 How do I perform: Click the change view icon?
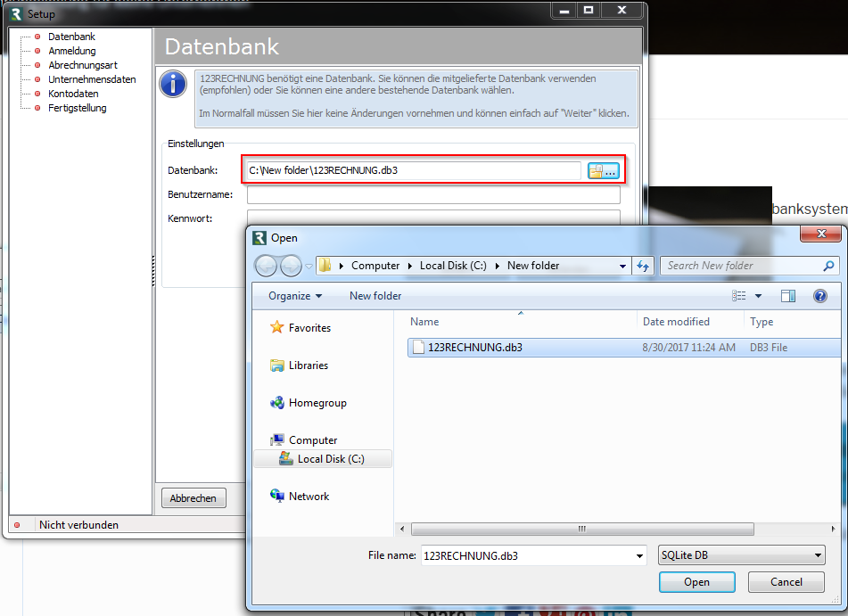[738, 296]
